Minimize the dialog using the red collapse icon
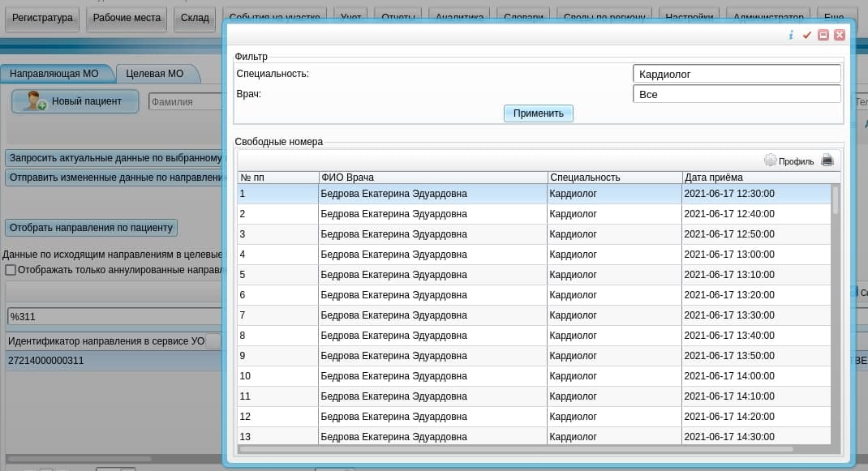This screenshot has height=471, width=868. (x=823, y=35)
